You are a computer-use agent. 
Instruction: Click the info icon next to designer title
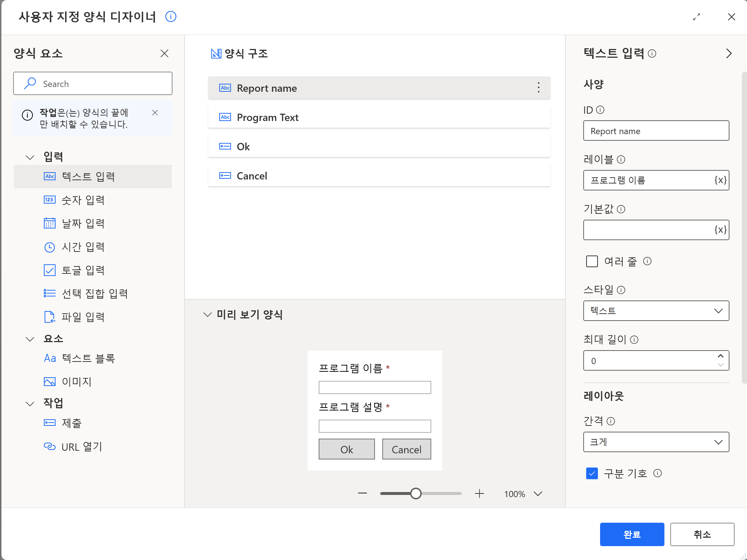171,16
